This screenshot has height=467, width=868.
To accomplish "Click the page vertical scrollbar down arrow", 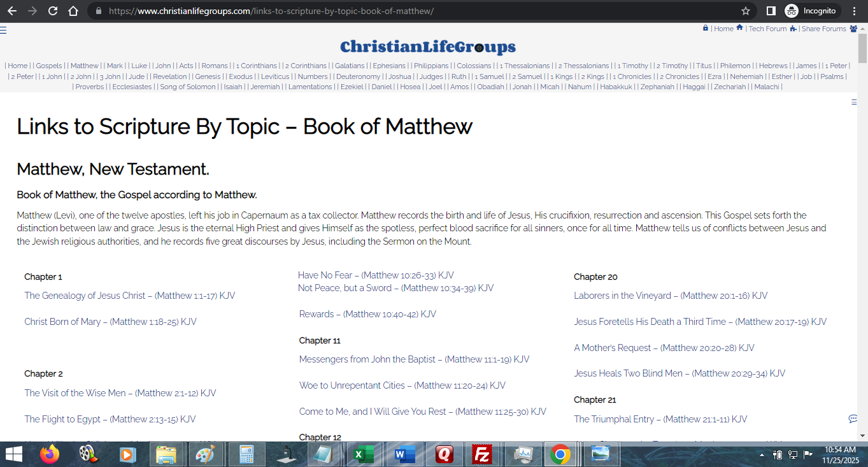I will point(862,436).
